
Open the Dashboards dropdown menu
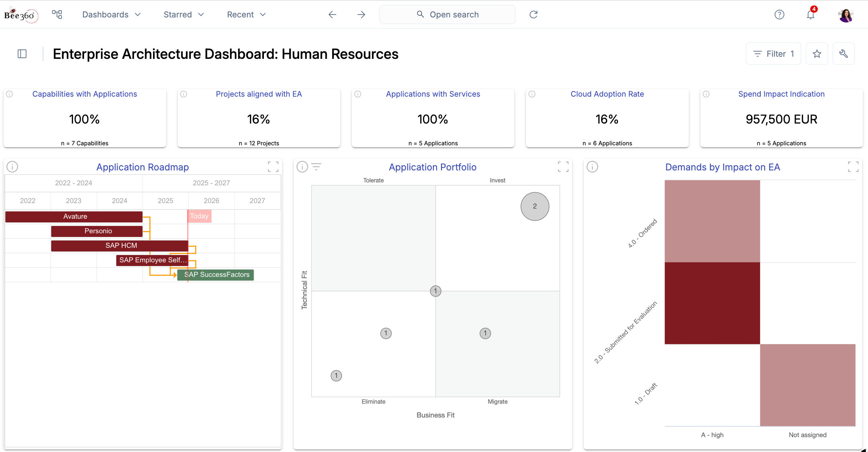(111, 15)
